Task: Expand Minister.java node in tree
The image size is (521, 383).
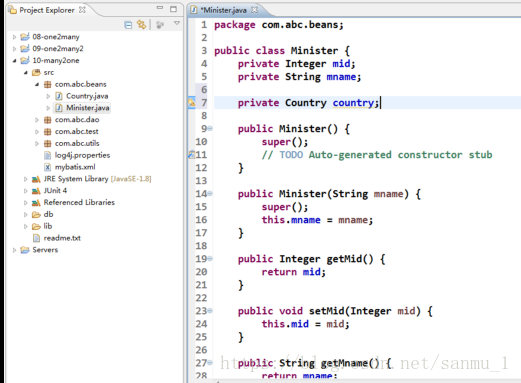Action: click(48, 108)
